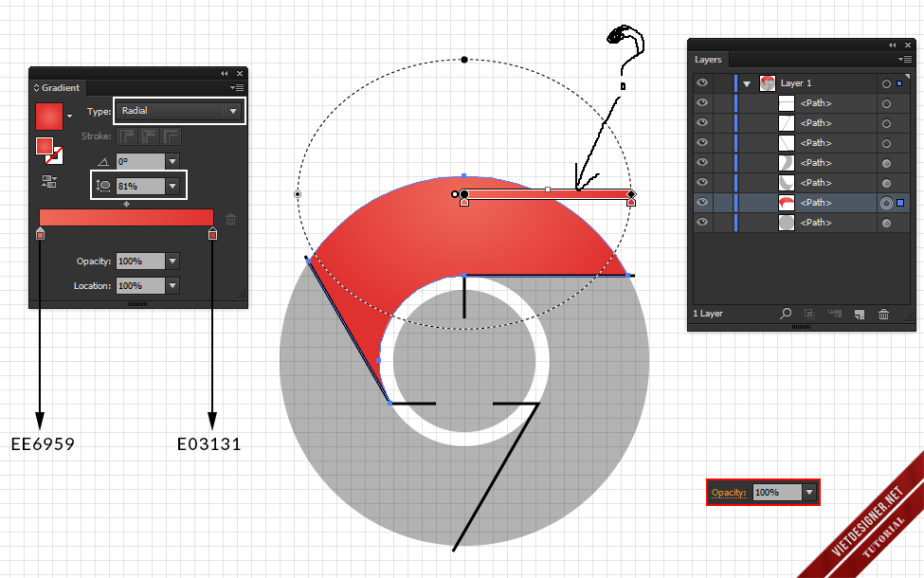
Task: Click the Delete Selection trash in Layers
Action: 883,314
